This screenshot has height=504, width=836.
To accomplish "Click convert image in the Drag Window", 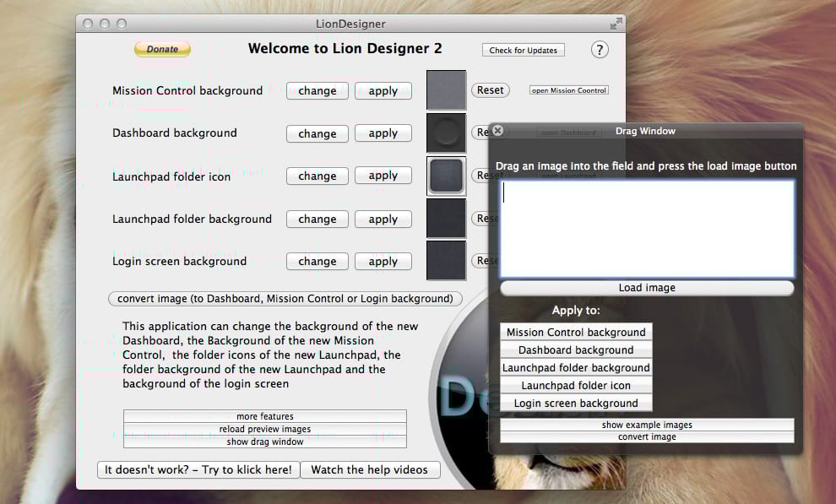I will pos(647,436).
